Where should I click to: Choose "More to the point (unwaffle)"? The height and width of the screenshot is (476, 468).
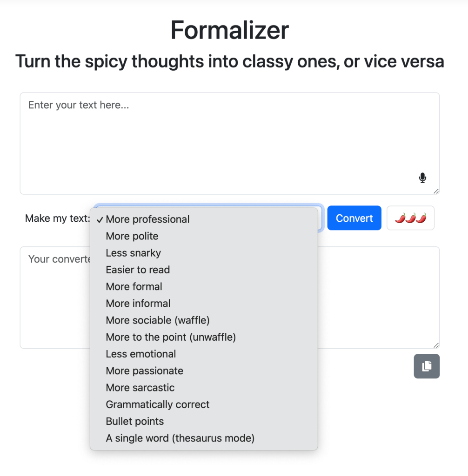pyautogui.click(x=171, y=337)
